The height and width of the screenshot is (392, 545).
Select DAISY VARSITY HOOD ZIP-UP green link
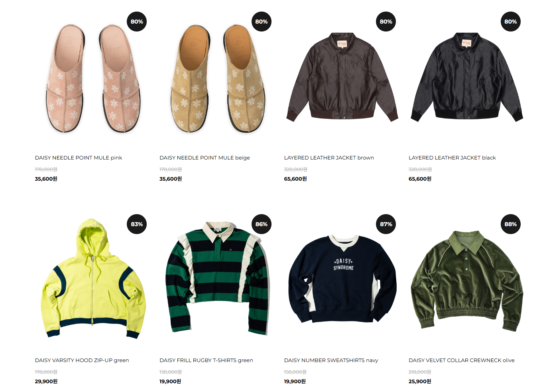82,360
